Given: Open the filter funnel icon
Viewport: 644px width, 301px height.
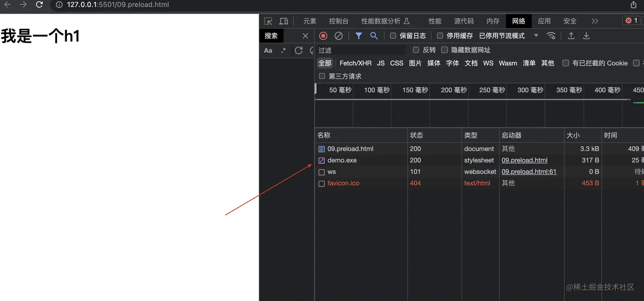Looking at the screenshot, I should [x=358, y=36].
